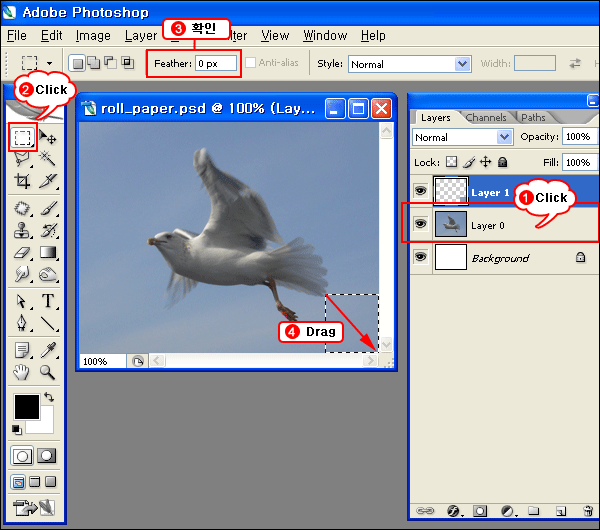Viewport: 600px width, 530px height.
Task: Open document status bar info button
Action: 138,361
